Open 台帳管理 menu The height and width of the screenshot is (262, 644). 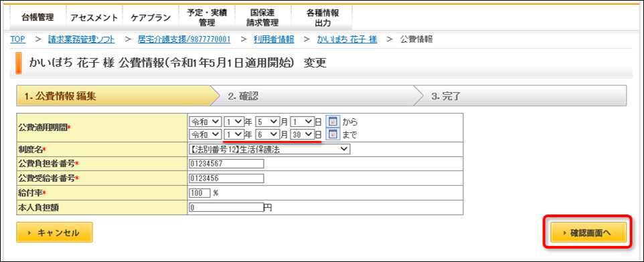click(37, 17)
